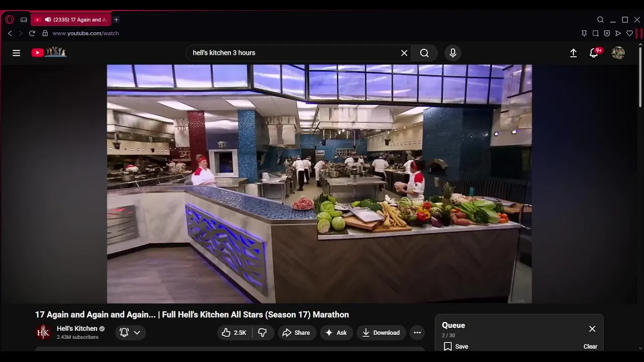644x362 pixels.
Task: Open YouTube notifications bell
Action: [x=594, y=53]
